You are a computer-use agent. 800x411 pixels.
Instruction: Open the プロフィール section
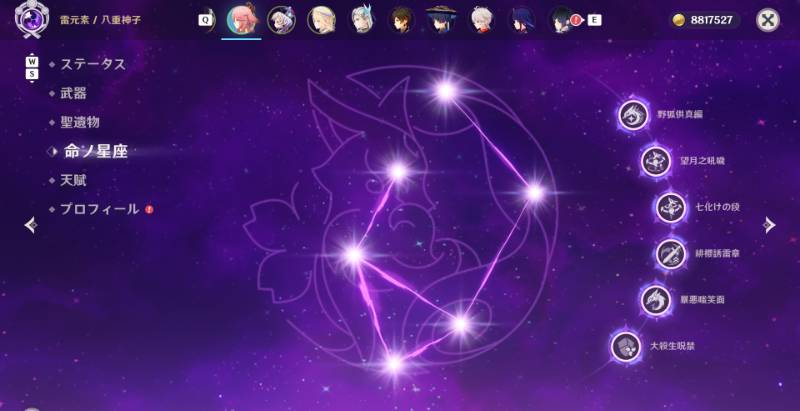click(x=99, y=209)
